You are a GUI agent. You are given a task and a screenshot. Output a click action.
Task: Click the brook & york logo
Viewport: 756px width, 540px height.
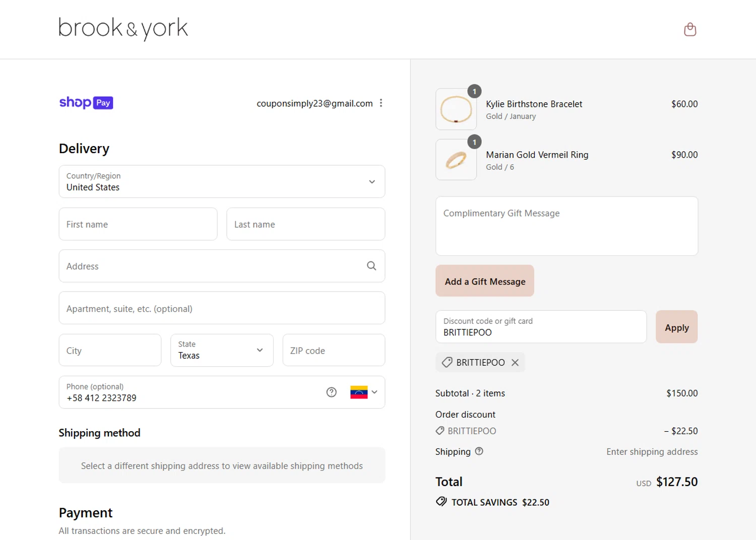123,29
